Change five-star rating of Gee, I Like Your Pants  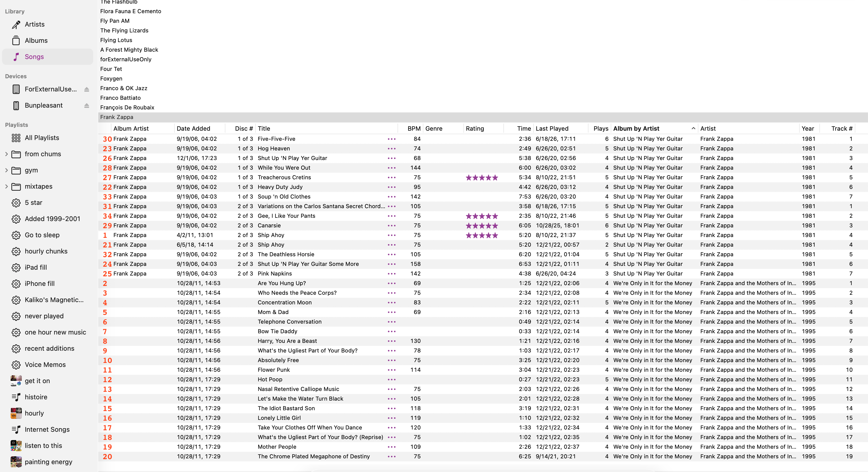482,216
